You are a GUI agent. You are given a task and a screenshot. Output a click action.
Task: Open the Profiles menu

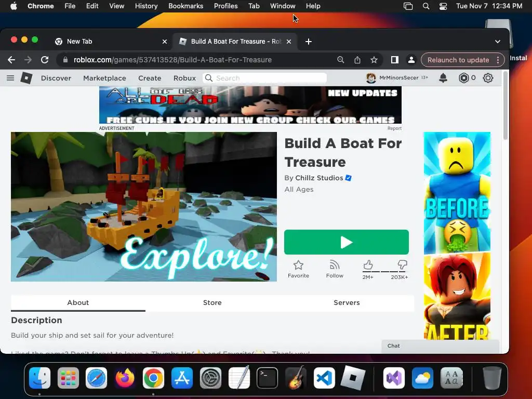(225, 6)
